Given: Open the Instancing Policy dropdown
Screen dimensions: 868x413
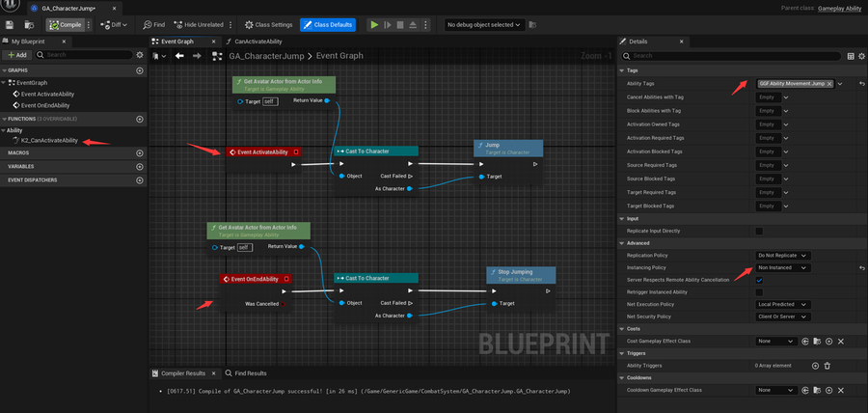Looking at the screenshot, I should point(783,268).
